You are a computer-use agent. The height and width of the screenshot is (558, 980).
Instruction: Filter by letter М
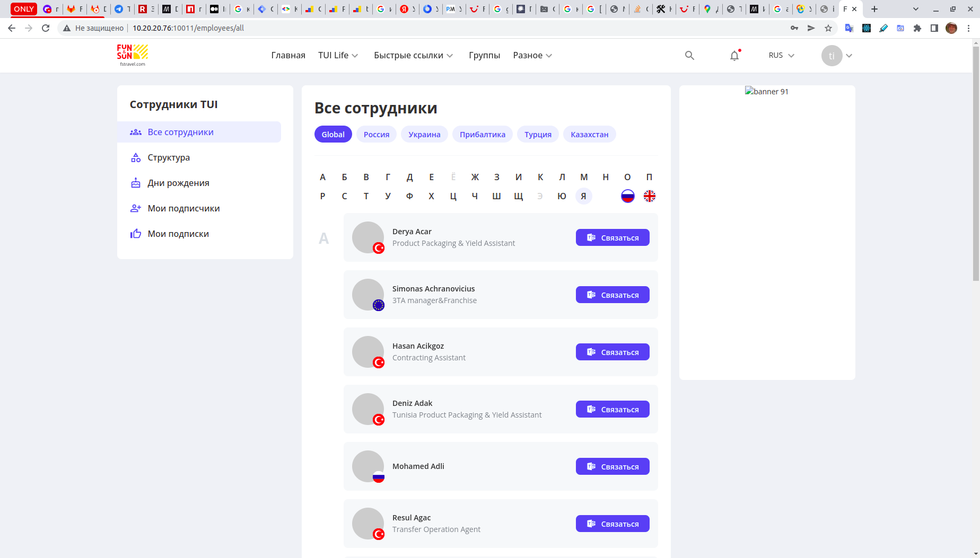point(584,177)
